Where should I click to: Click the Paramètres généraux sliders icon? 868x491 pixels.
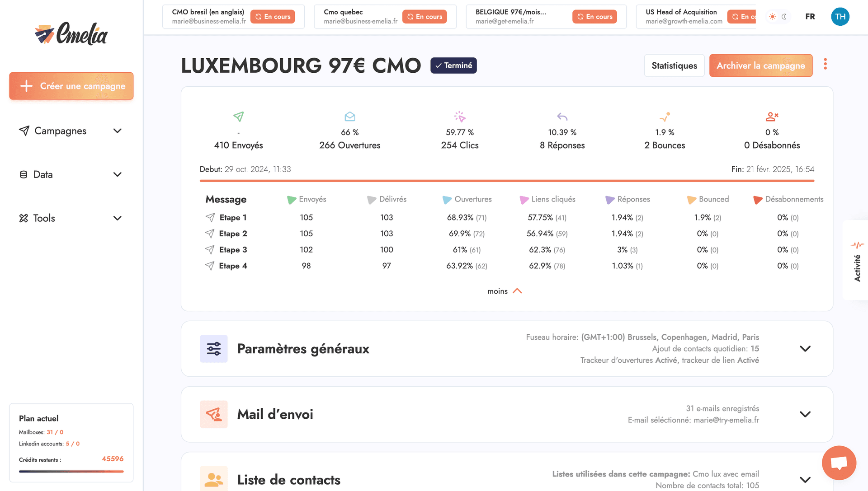pos(214,349)
